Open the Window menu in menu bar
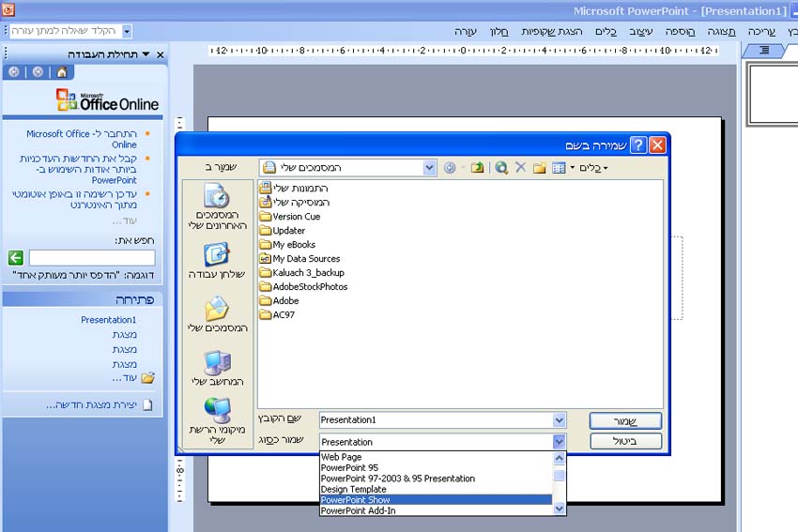 tap(499, 32)
